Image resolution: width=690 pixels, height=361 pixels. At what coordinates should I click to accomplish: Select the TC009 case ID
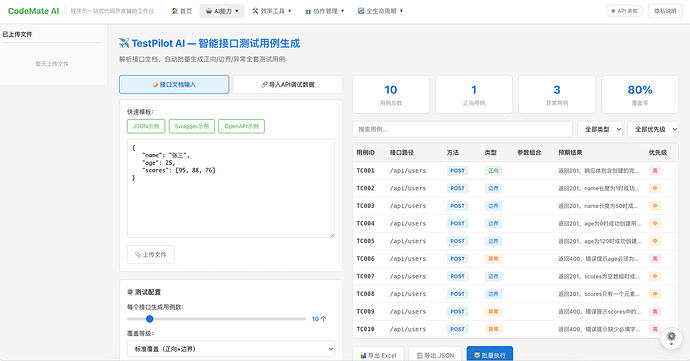[365, 311]
